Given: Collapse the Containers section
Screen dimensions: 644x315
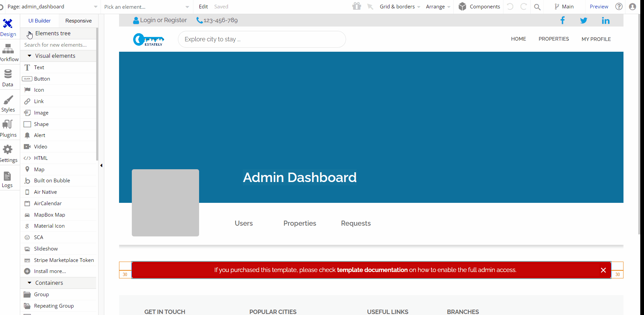Looking at the screenshot, I should [x=59, y=283].
